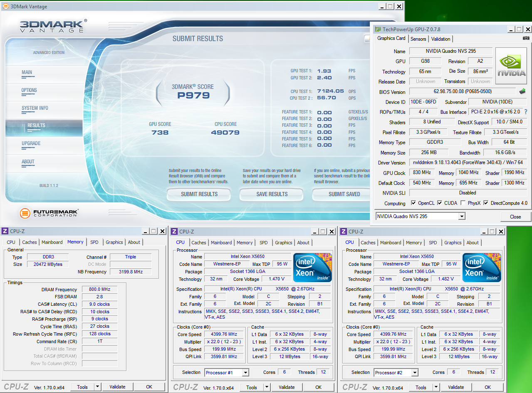
Task: Click the P979 3DMark score
Action: click(193, 96)
